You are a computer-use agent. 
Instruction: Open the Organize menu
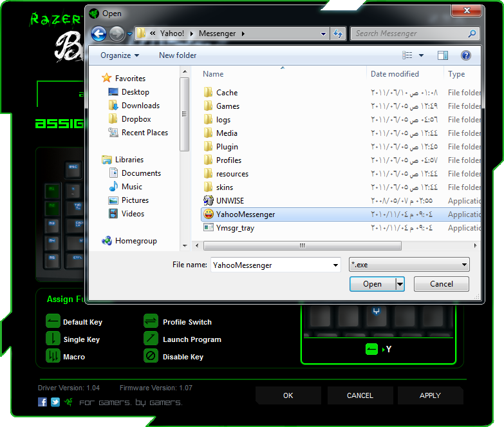pyautogui.click(x=120, y=55)
